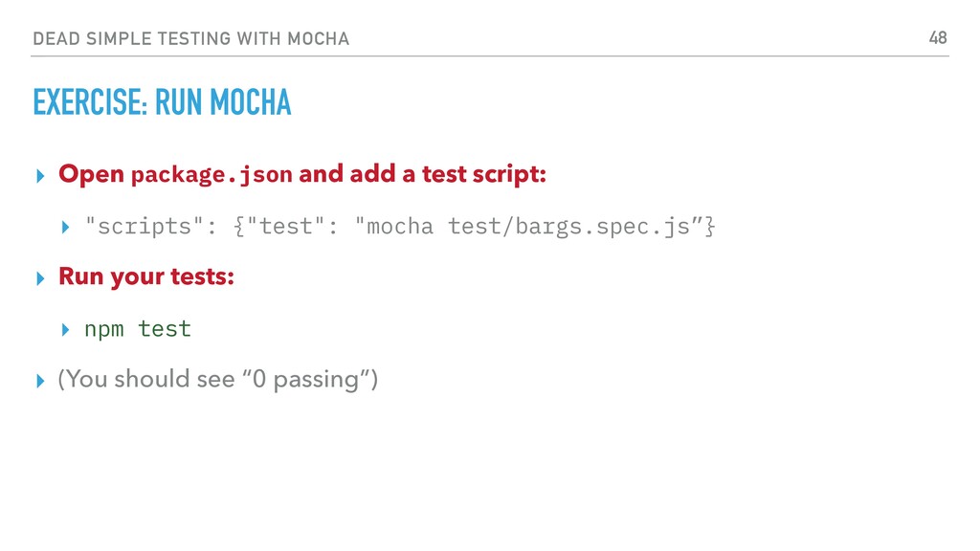The width and height of the screenshot is (980, 551).
Task: Click the "EXERCISE: RUN MOCHA" slide title
Action: [162, 102]
